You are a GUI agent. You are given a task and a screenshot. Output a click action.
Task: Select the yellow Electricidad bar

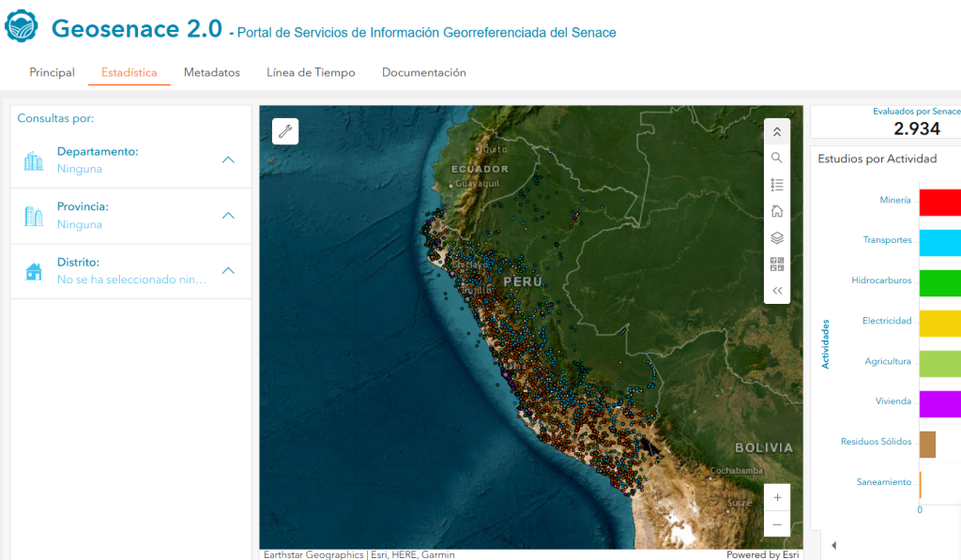tap(940, 324)
